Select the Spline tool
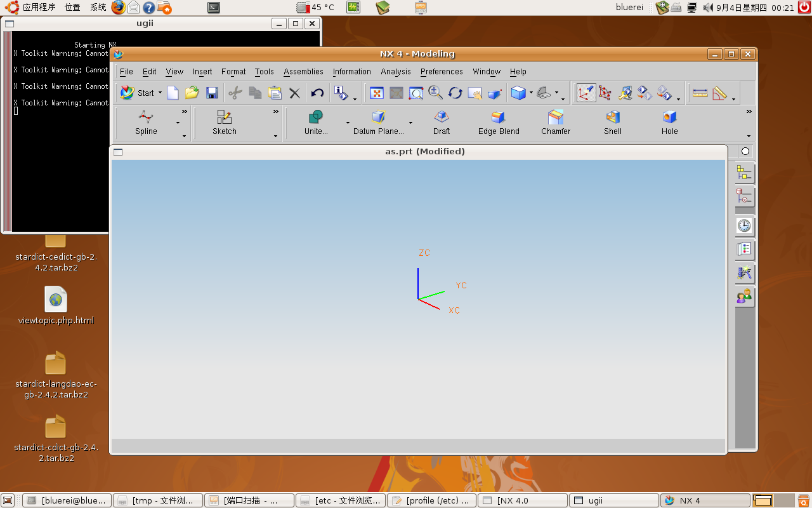Screen dimensions: 812x508 146,123
